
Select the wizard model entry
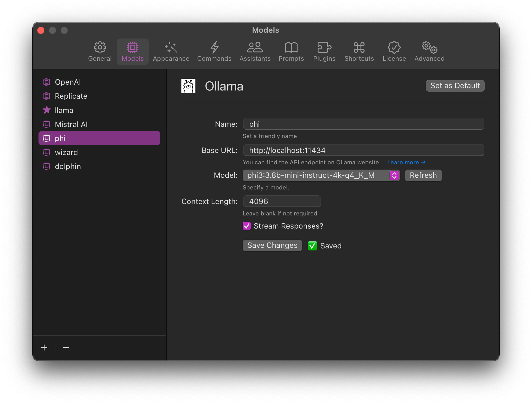pyautogui.click(x=99, y=152)
